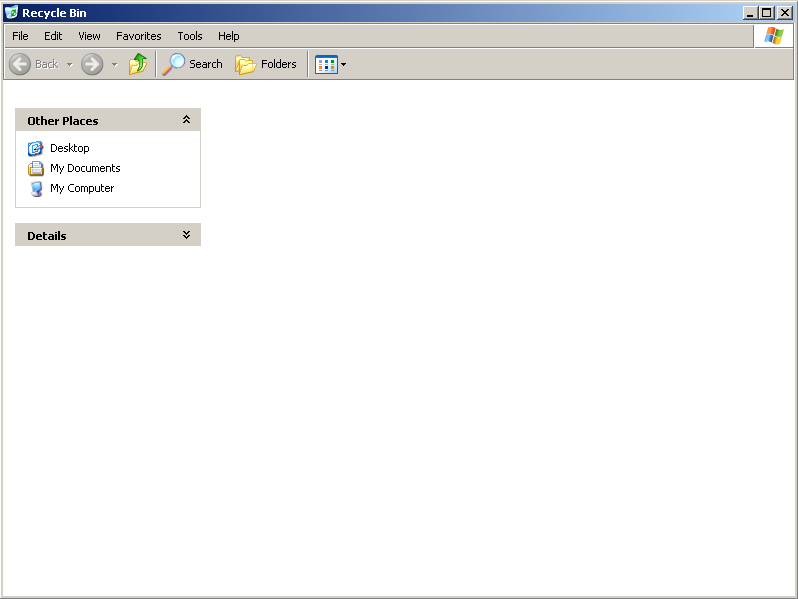798x599 pixels.
Task: Open the Back history dropdown arrow
Action: coord(70,65)
